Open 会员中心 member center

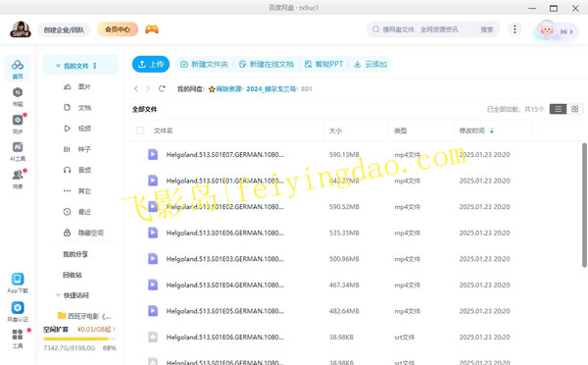pos(118,29)
